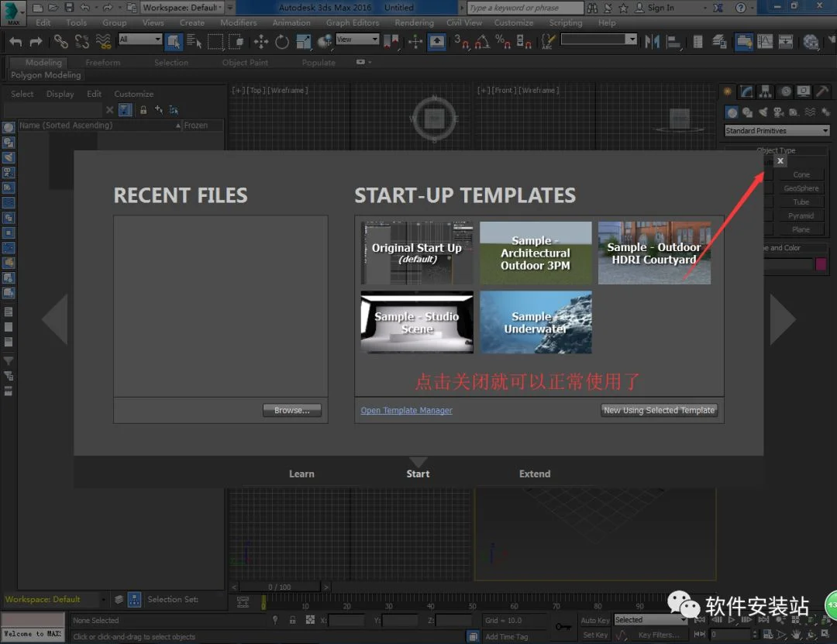Toggle the Selection Lock padlock in status bar
The image size is (837, 644).
[292, 620]
